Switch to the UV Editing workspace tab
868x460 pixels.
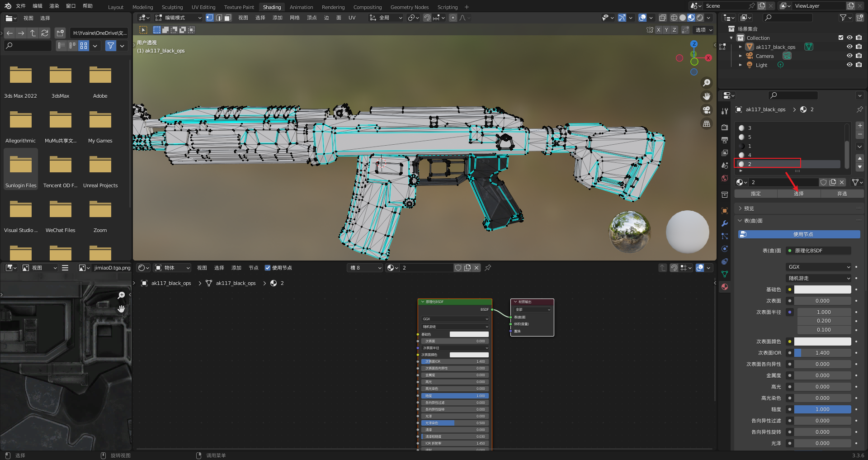[x=203, y=7]
